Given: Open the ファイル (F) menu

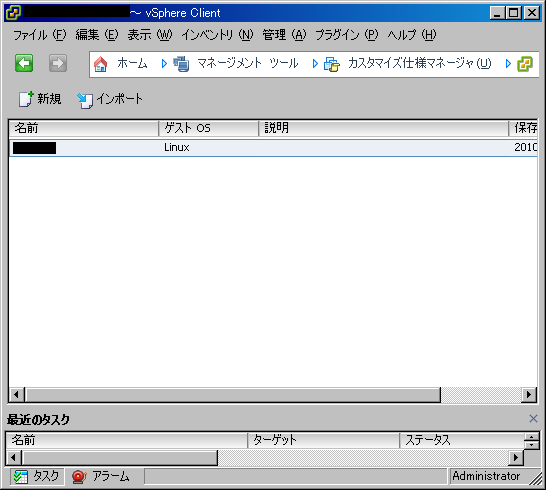Looking at the screenshot, I should (39, 35).
